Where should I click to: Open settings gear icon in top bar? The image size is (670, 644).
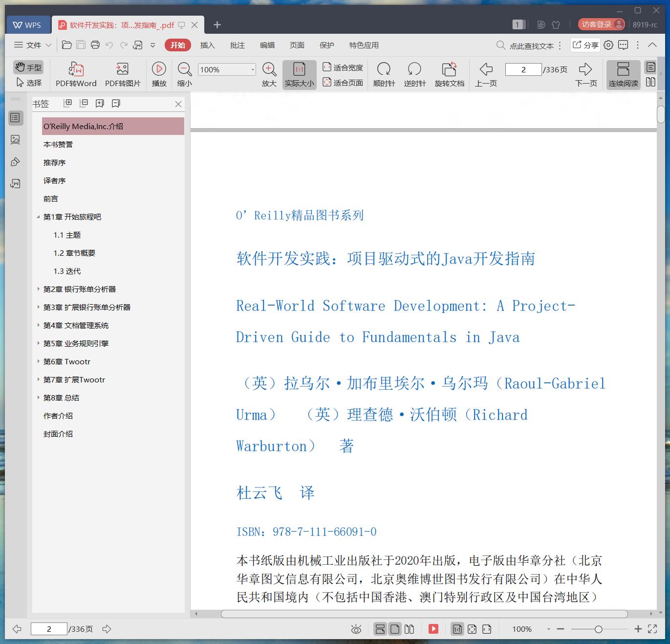[x=608, y=45]
